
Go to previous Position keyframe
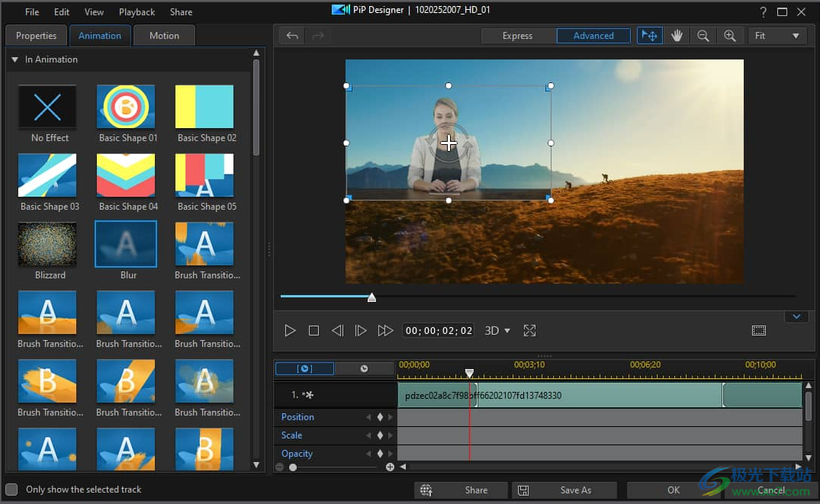pos(368,416)
